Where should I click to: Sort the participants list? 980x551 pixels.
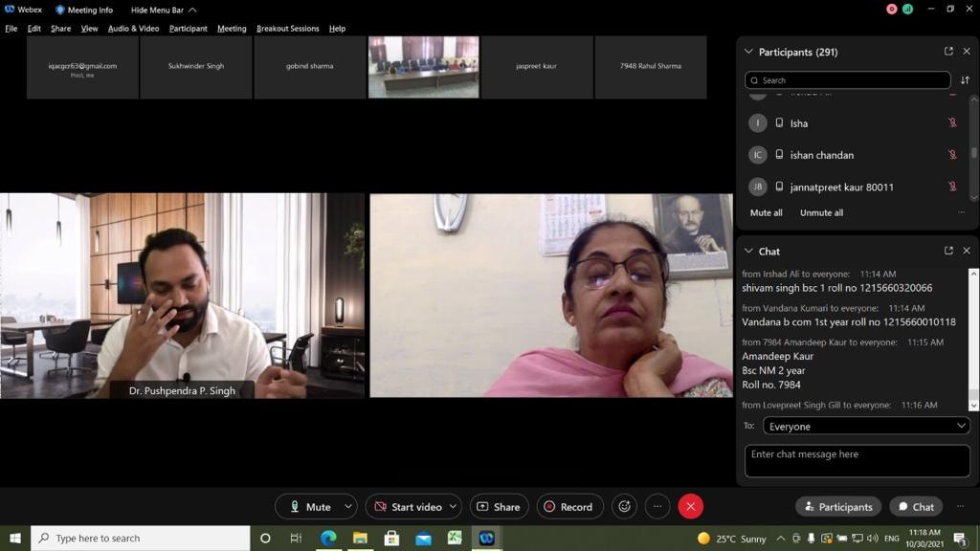click(x=965, y=80)
